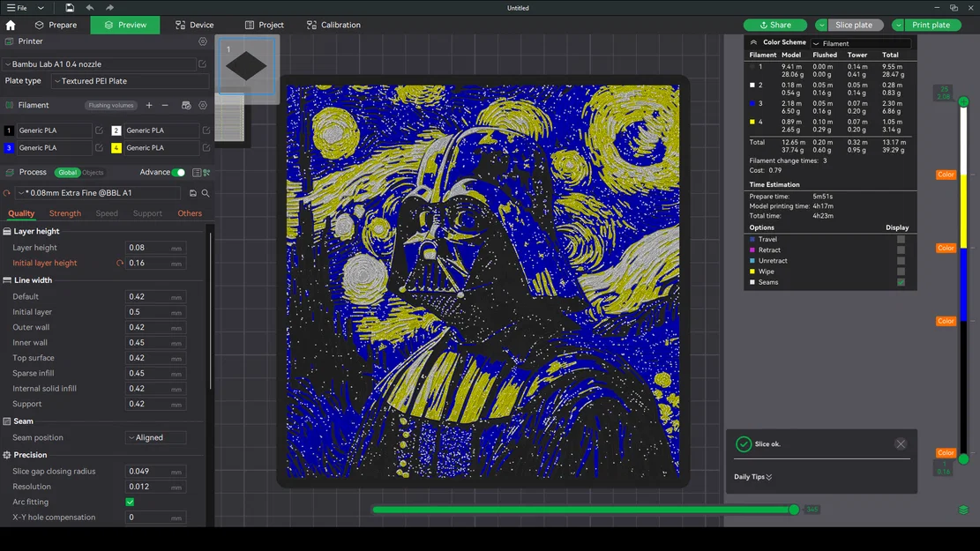Viewport: 980px width, 551px height.
Task: Open the Bambu Lab A1 printer dropdown
Action: 100,64
